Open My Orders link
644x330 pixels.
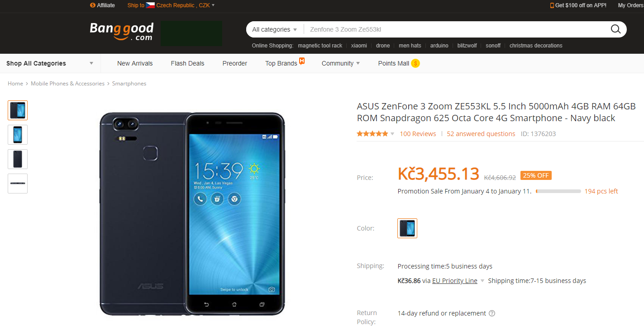[x=631, y=5]
